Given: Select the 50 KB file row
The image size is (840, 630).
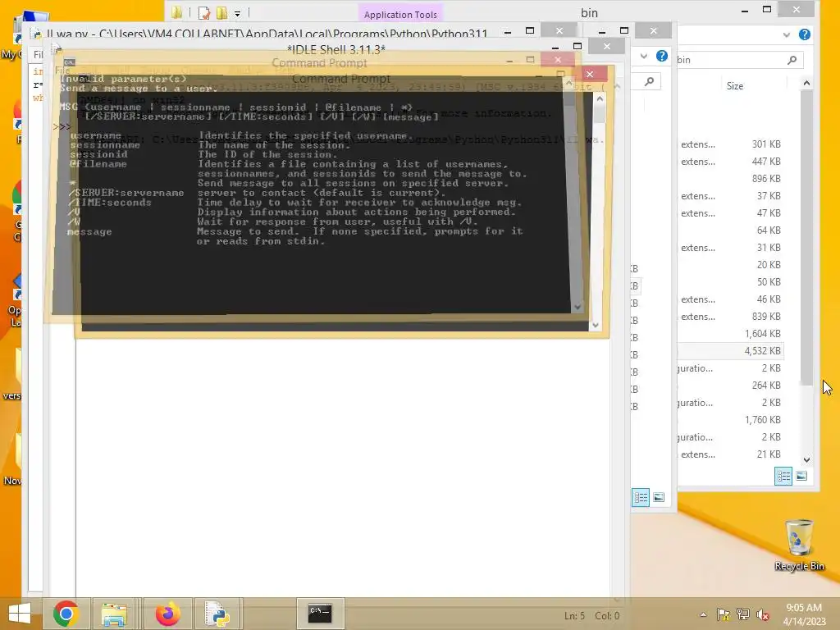Looking at the screenshot, I should (731, 282).
